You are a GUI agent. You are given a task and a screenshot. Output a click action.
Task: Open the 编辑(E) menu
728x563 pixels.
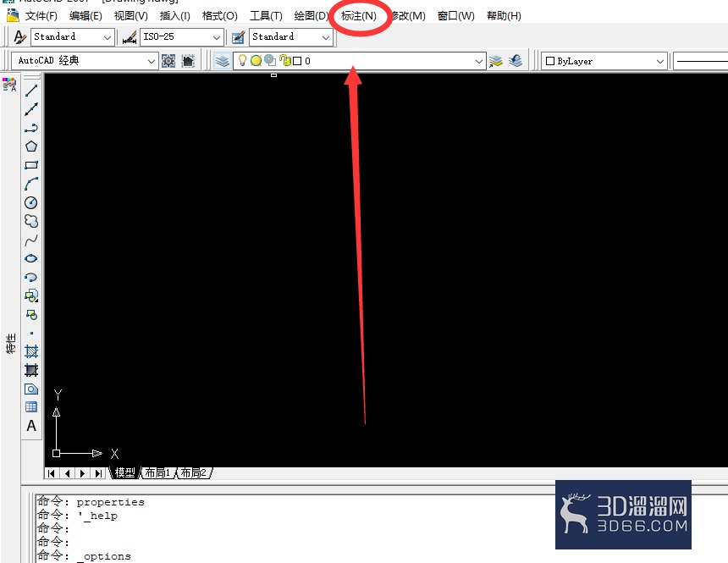(x=85, y=16)
